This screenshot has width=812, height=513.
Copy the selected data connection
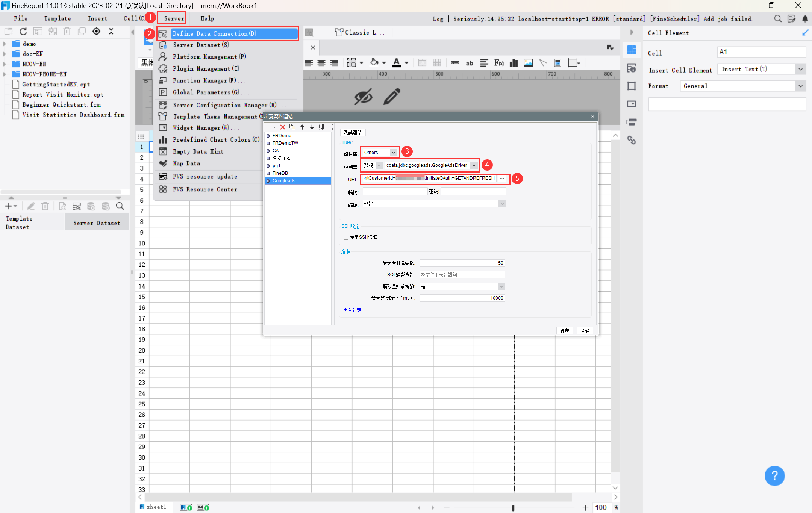[293, 127]
